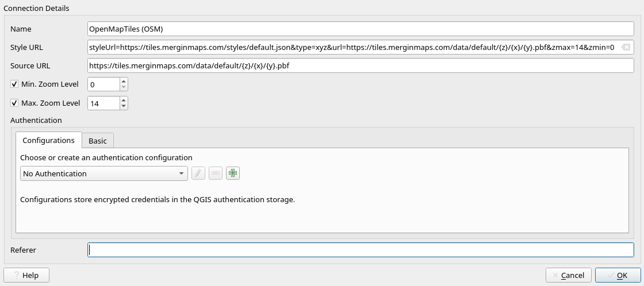Toggle the Min. Zoom Level checkbox
The height and width of the screenshot is (286, 644).
click(14, 84)
